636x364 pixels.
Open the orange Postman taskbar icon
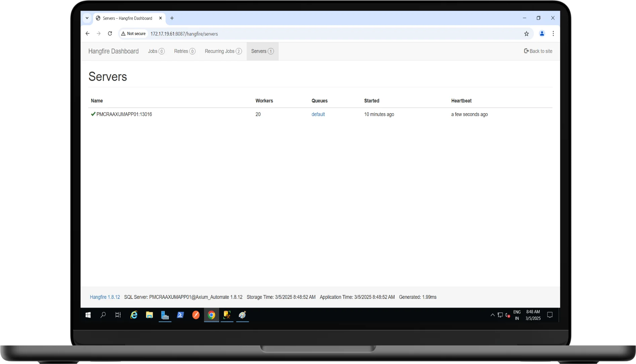196,315
